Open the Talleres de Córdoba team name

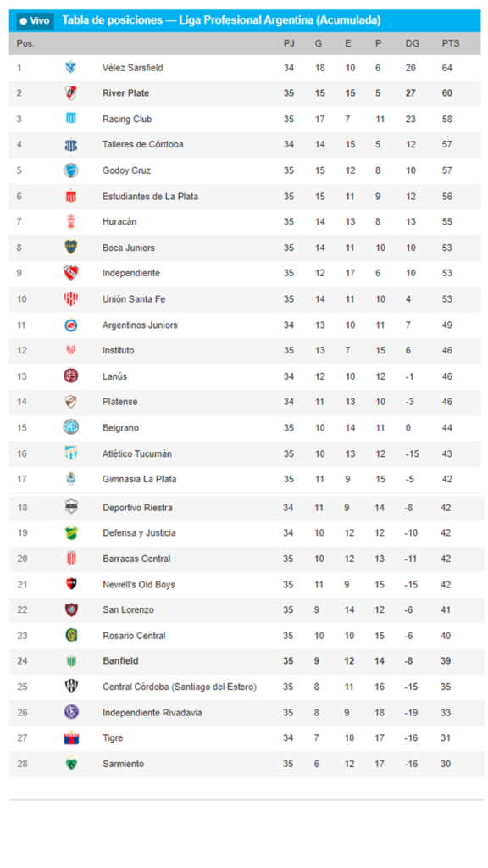pos(142,144)
